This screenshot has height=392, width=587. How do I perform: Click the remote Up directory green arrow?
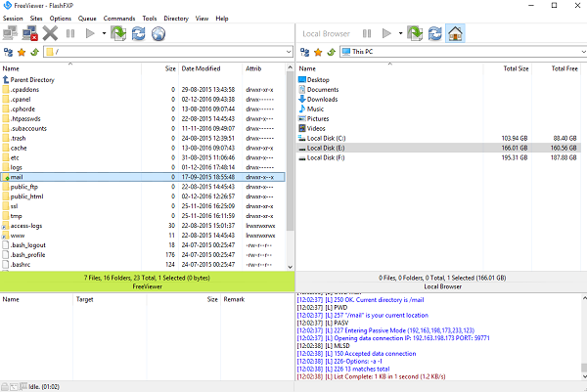click(35, 52)
